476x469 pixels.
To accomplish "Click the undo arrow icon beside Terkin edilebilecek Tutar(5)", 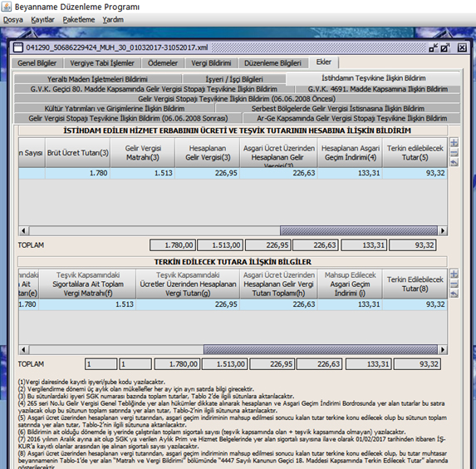I will (x=454, y=162).
